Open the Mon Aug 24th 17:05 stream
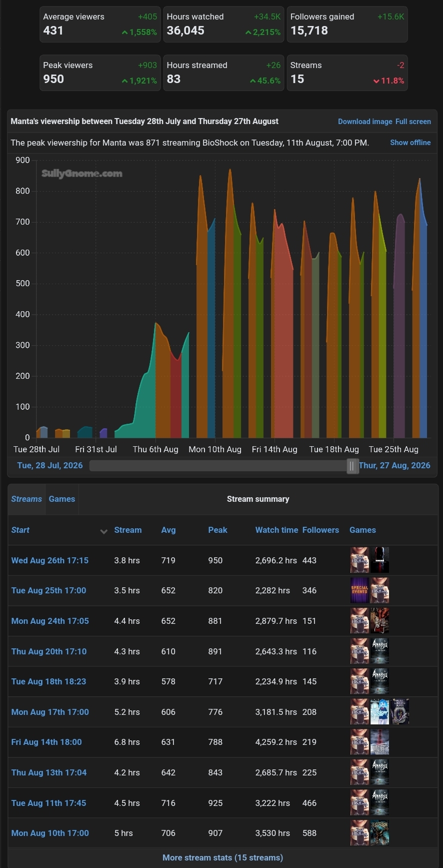 [x=50, y=621]
